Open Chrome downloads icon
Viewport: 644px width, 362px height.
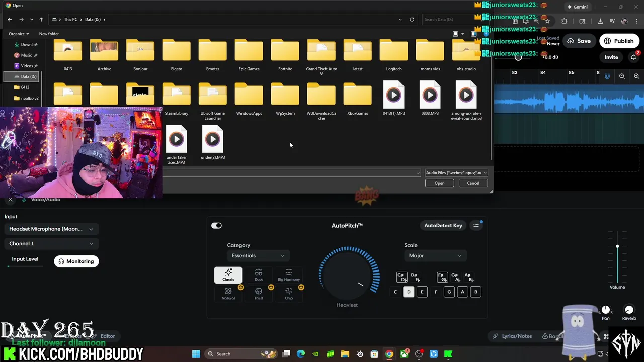point(600,21)
